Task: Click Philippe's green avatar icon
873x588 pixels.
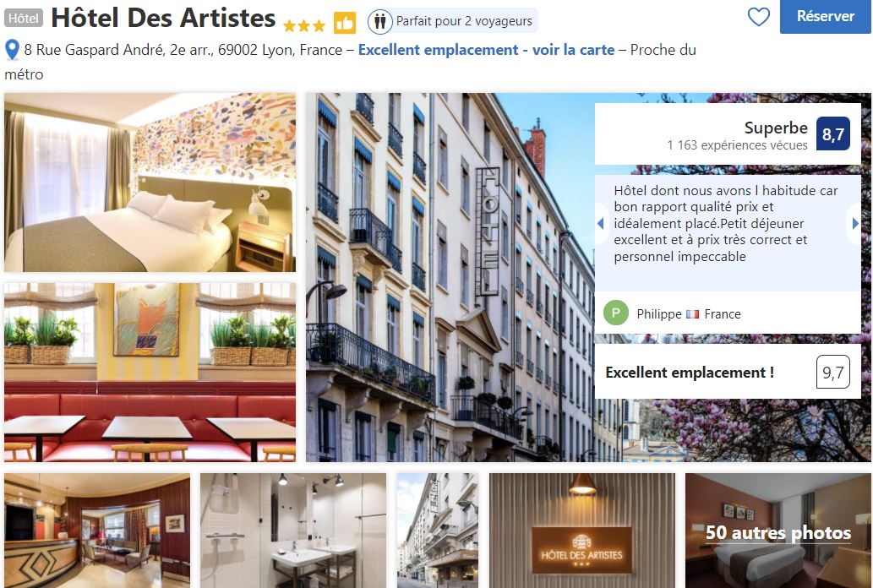Action: pos(616,313)
